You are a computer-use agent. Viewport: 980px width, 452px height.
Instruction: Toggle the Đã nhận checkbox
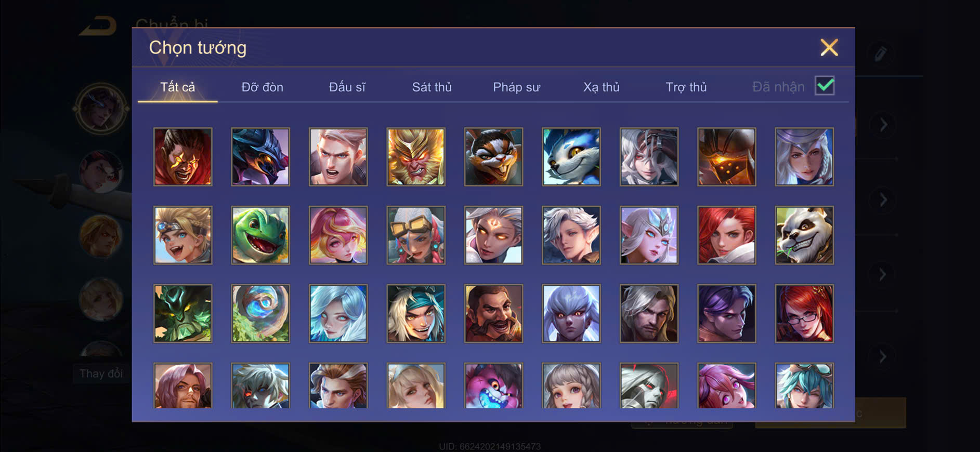click(x=825, y=86)
